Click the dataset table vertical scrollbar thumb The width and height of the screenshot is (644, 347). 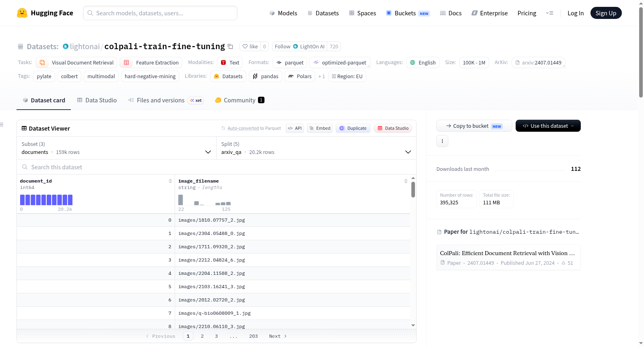point(413,189)
